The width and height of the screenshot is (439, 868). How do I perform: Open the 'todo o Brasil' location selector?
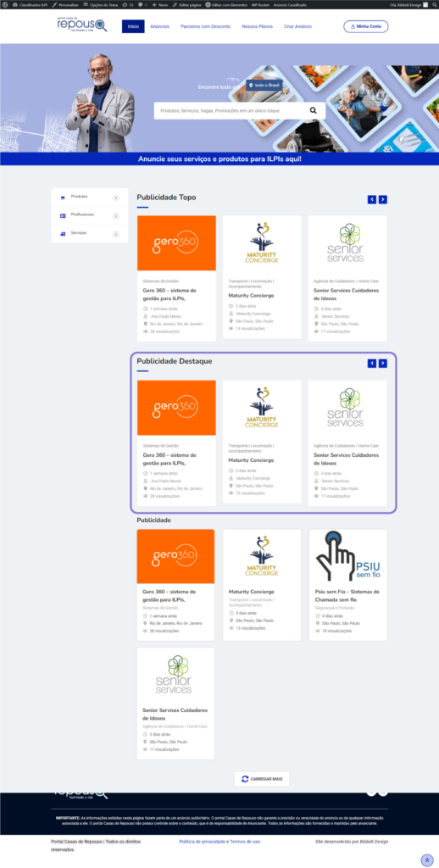264,86
